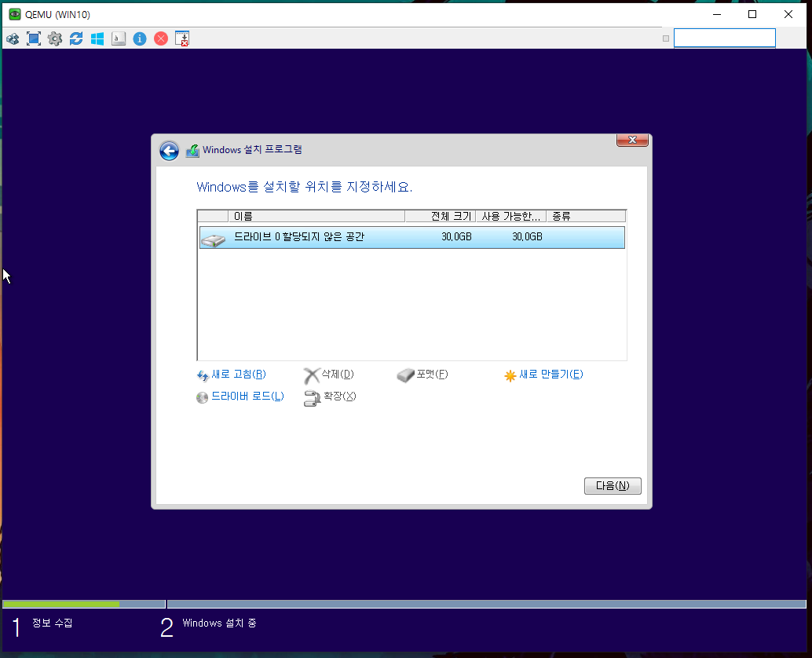Click the 새로 고침 refresh arrows icon
The width and height of the screenshot is (812, 658).
(x=203, y=376)
